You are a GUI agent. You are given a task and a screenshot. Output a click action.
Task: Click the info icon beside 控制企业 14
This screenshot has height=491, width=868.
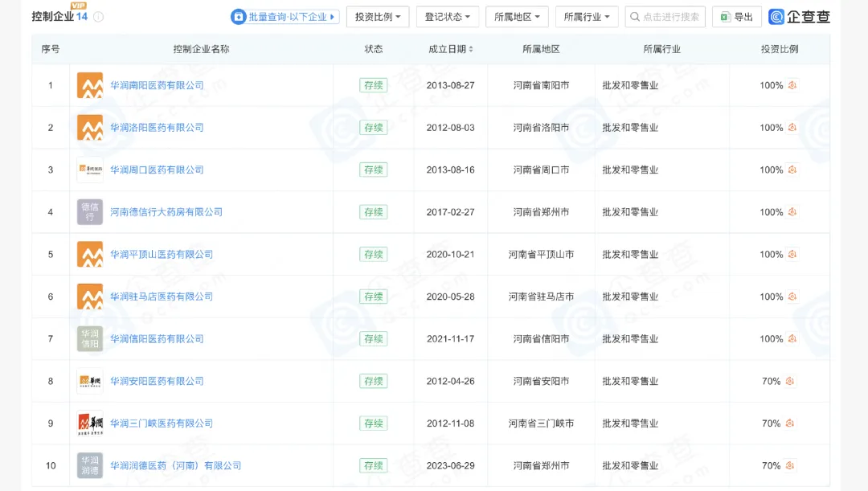click(x=98, y=17)
